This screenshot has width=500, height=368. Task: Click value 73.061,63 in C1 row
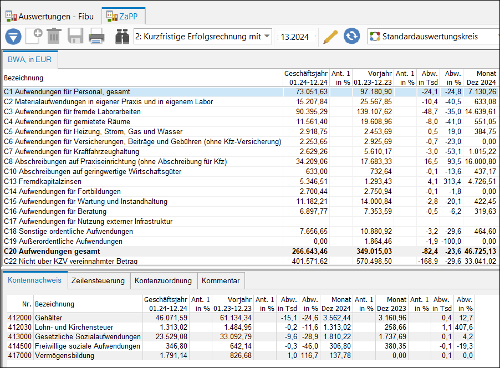point(311,92)
